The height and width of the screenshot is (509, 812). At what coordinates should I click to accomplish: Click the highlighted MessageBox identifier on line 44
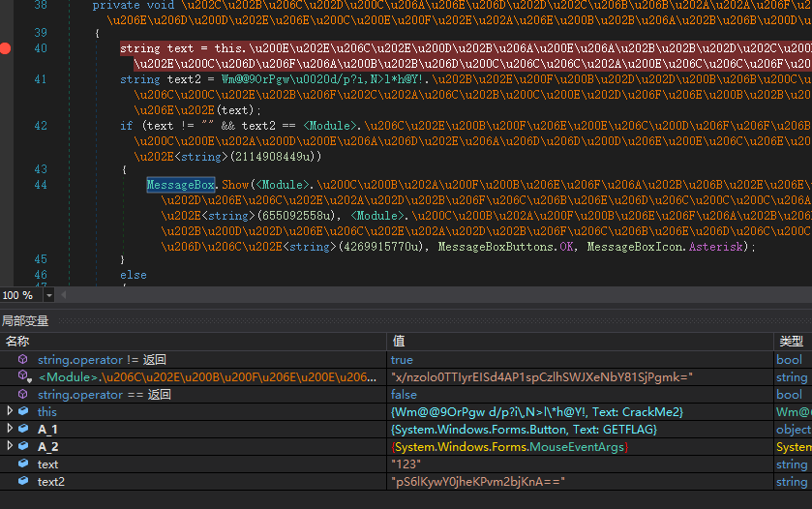point(180,184)
